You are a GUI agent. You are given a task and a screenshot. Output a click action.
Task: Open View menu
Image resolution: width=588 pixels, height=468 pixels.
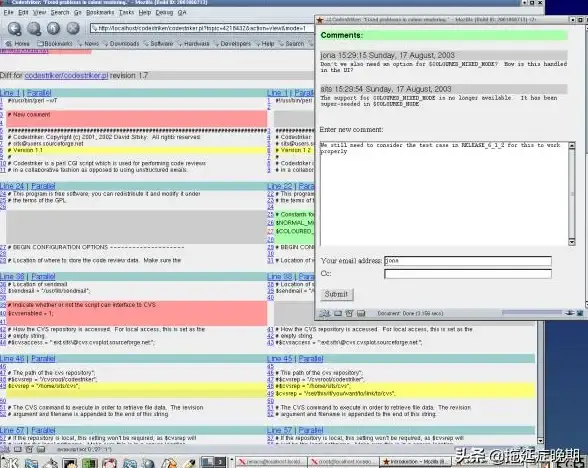click(39, 12)
